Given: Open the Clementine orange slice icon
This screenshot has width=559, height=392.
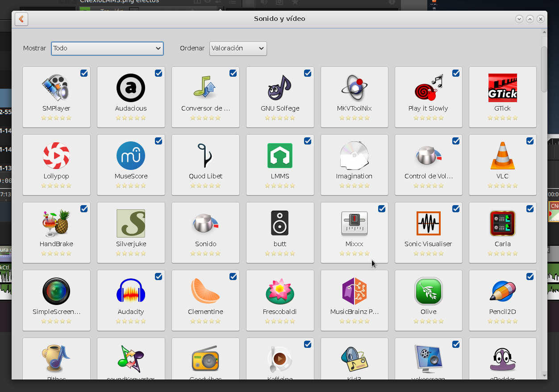Looking at the screenshot, I should 205,291.
